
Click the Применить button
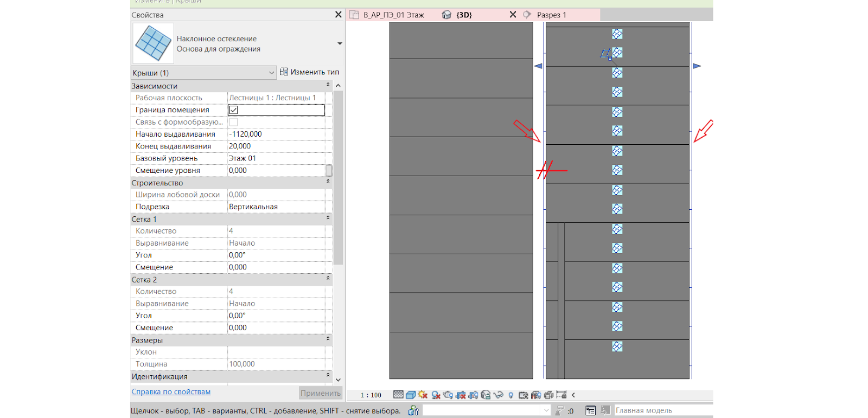pos(321,393)
